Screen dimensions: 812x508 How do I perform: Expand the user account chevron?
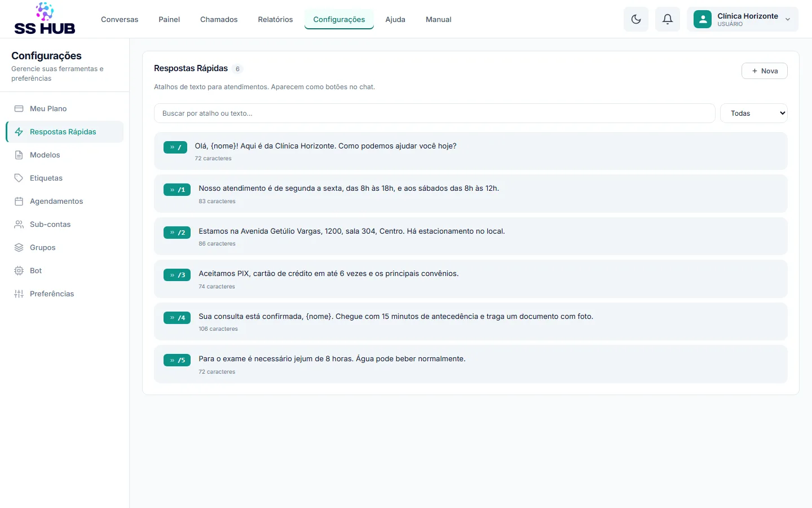click(x=788, y=19)
